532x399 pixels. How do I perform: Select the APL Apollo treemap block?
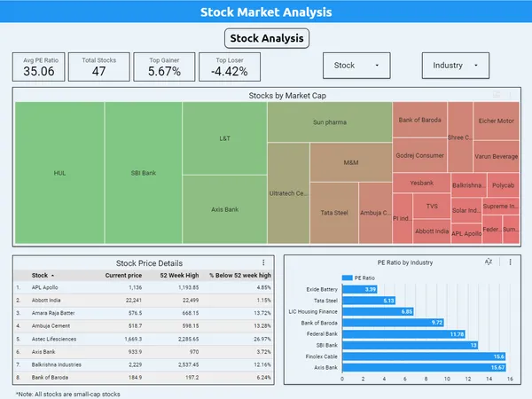(466, 233)
